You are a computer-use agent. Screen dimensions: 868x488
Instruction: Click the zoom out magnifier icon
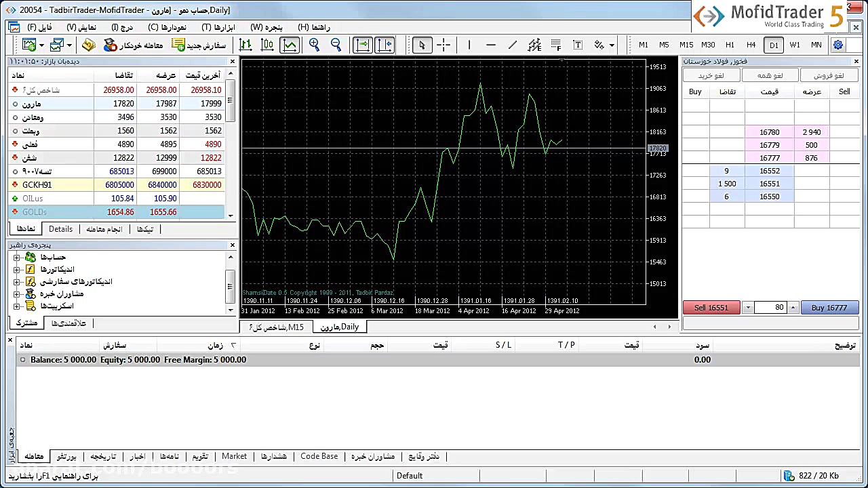[336, 45]
